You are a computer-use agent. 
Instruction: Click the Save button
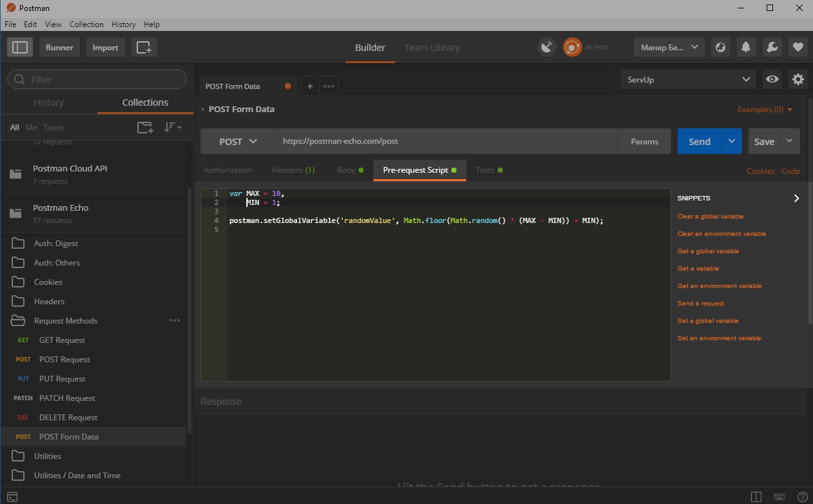click(x=764, y=141)
